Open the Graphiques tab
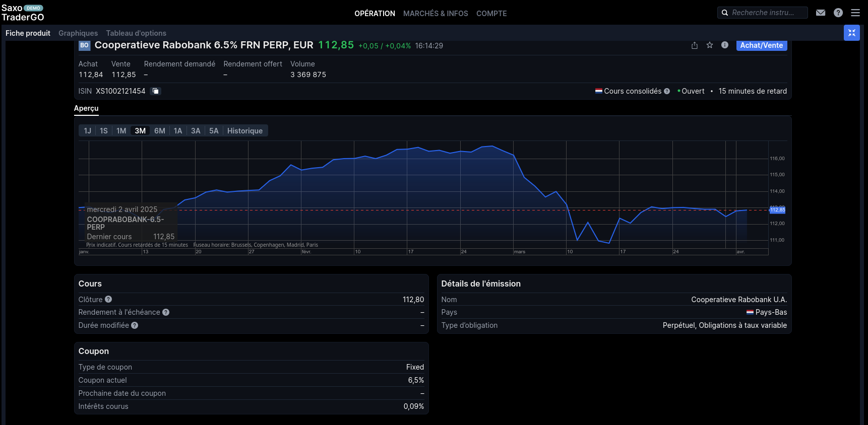Image resolution: width=868 pixels, height=425 pixels. point(78,33)
